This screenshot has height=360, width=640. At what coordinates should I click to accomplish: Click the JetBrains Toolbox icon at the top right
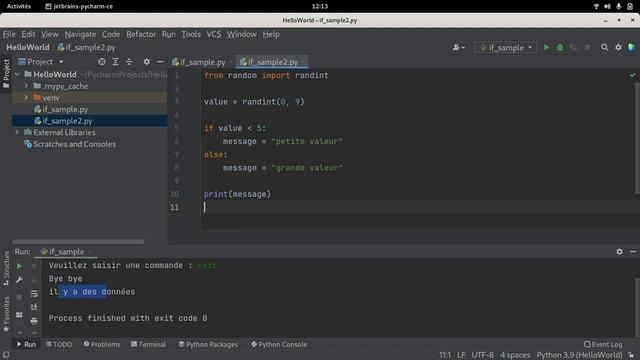631,47
